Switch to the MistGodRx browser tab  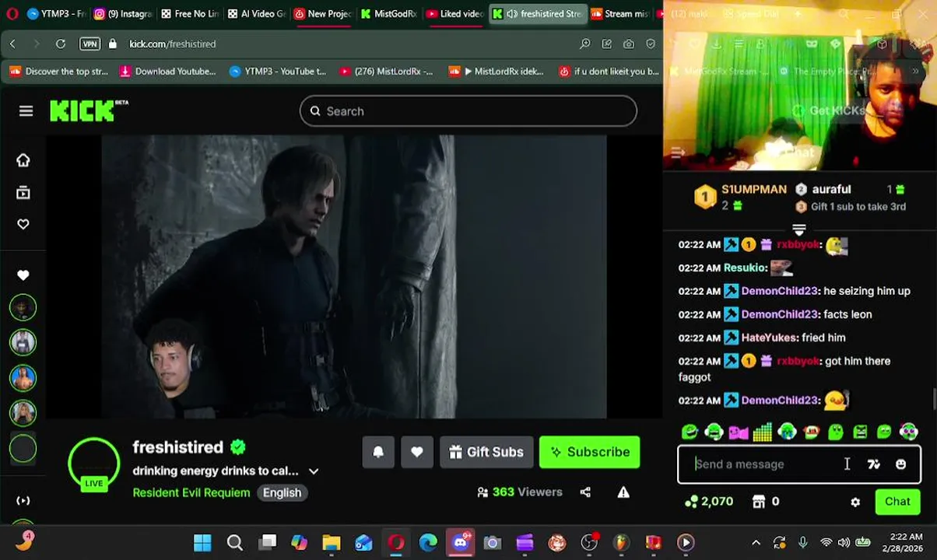click(x=389, y=13)
